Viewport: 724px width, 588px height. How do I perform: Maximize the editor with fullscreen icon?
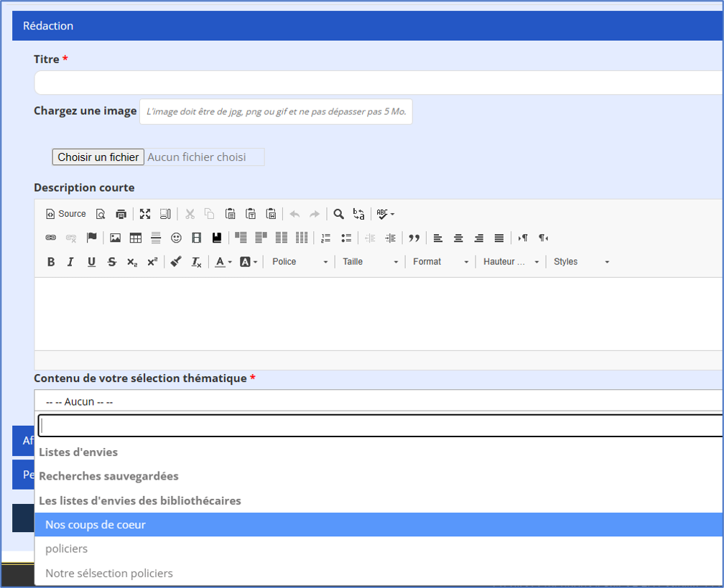[x=145, y=214]
